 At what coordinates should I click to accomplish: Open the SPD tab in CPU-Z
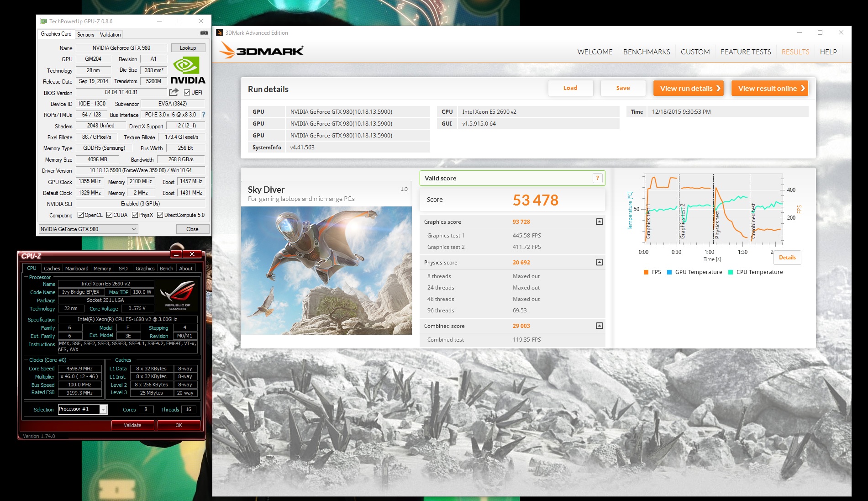point(123,269)
